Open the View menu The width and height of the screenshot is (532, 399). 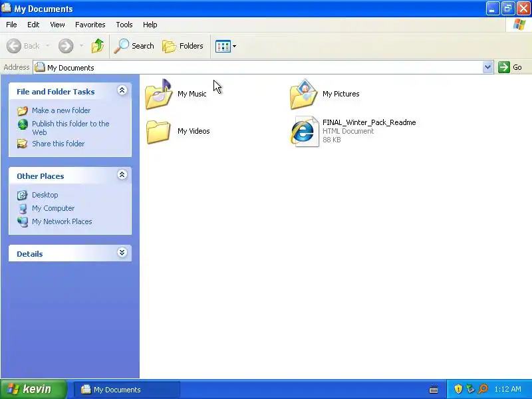tap(57, 25)
